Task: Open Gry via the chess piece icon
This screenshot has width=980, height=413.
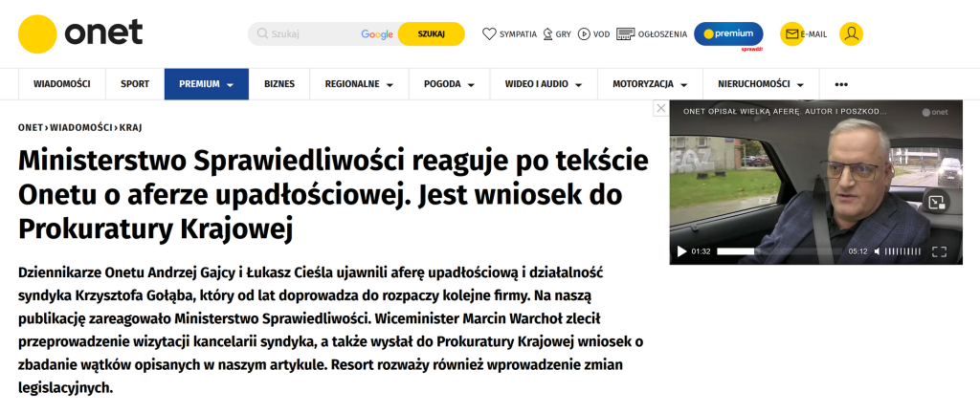Action: click(547, 34)
